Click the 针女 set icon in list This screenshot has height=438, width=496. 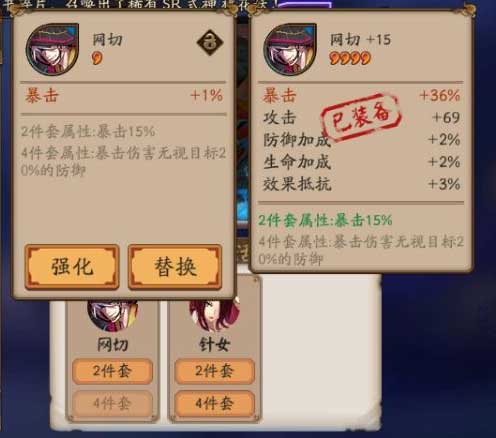[x=215, y=314]
